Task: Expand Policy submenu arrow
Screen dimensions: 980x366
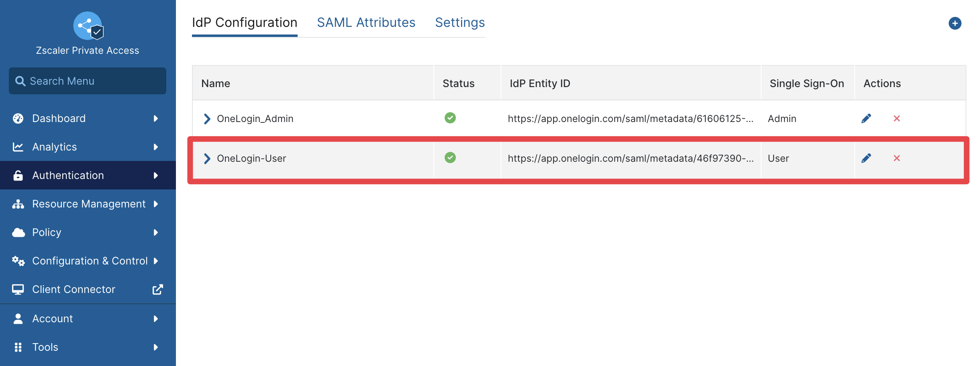Action: tap(156, 232)
